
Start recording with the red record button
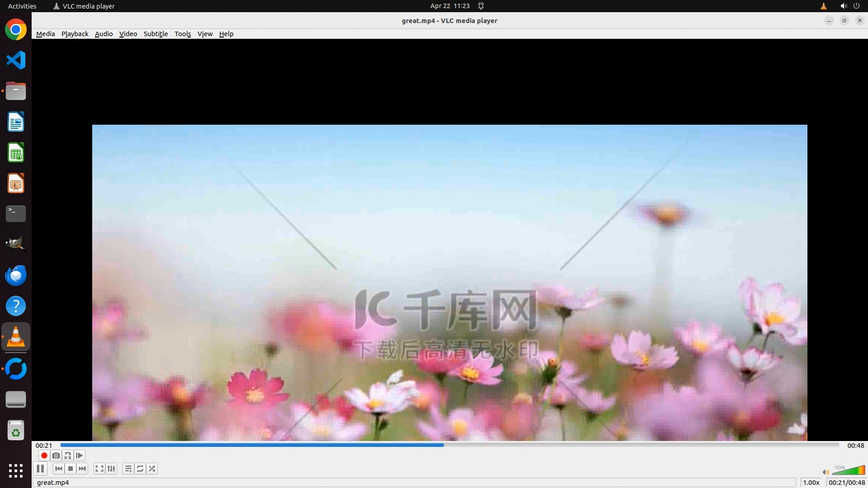pos(44,455)
